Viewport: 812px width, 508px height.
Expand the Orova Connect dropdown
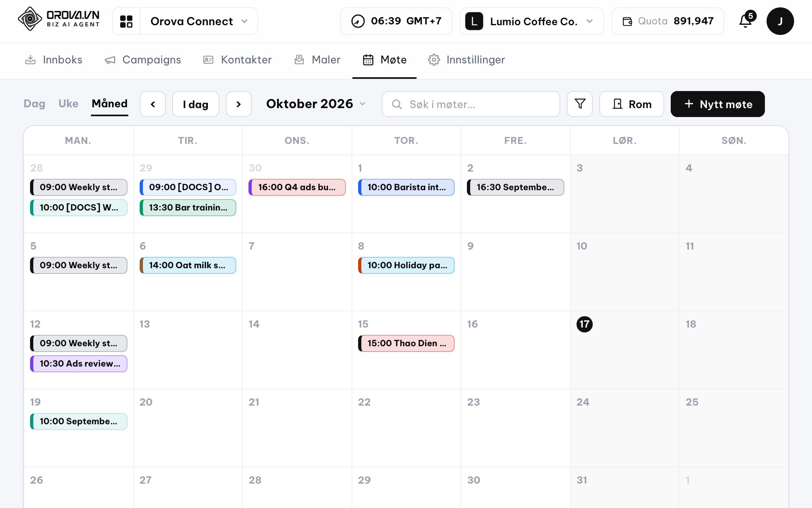[x=199, y=21]
